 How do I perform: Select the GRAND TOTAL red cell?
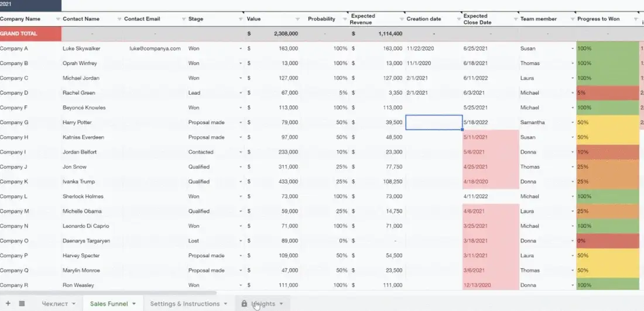point(30,34)
